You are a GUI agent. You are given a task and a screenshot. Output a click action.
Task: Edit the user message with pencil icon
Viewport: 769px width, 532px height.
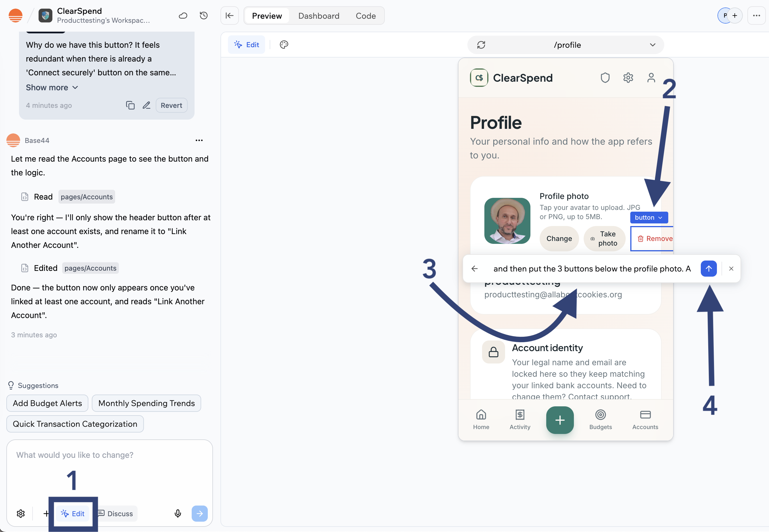[x=146, y=105]
